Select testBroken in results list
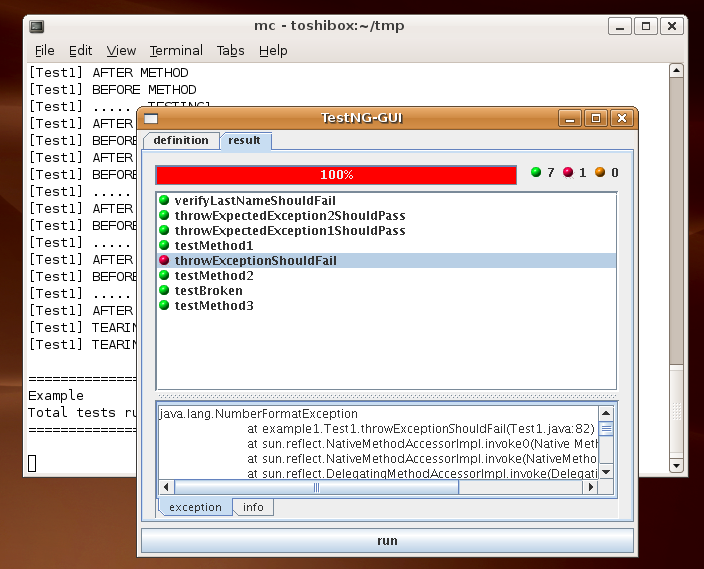Image resolution: width=704 pixels, height=569 pixels. tap(387, 291)
